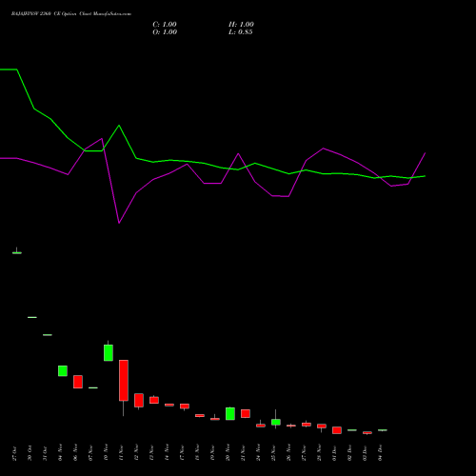Click the 20 Nov date label

coord(228,453)
